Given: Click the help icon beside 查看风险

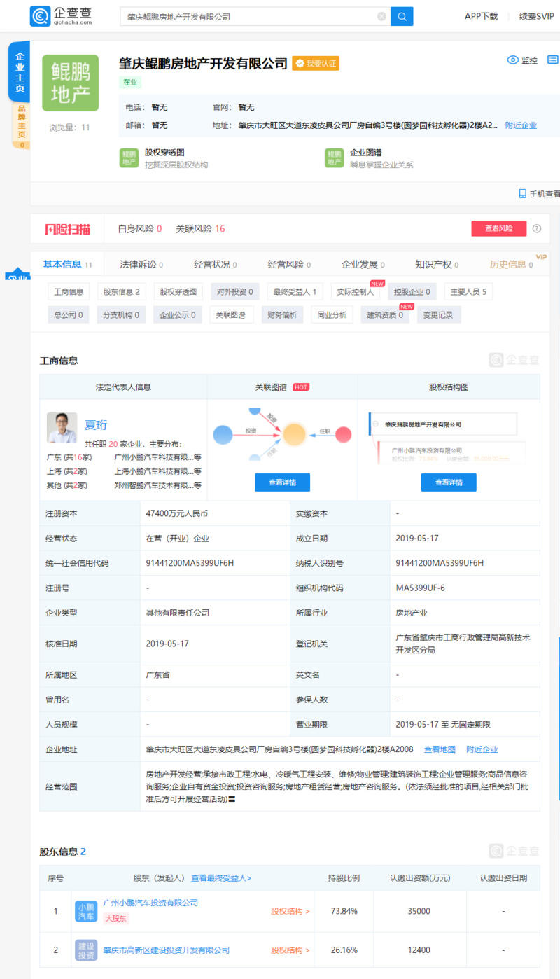Looking at the screenshot, I should (x=537, y=228).
